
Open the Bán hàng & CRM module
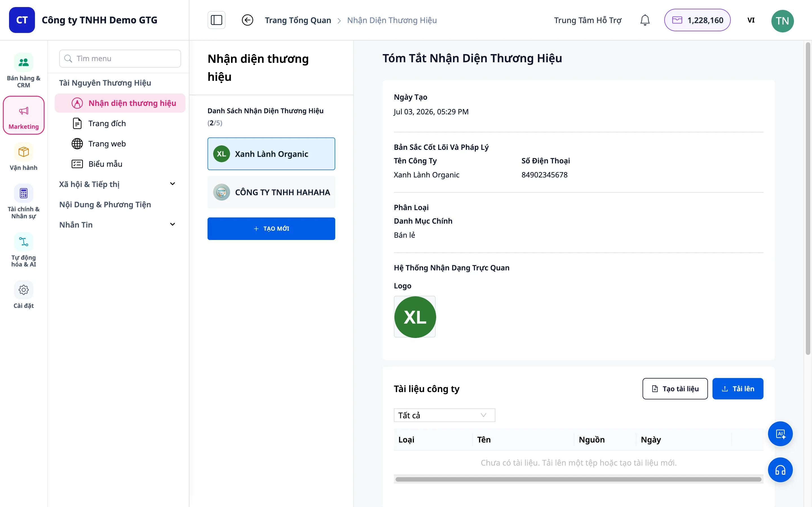pyautogui.click(x=23, y=70)
